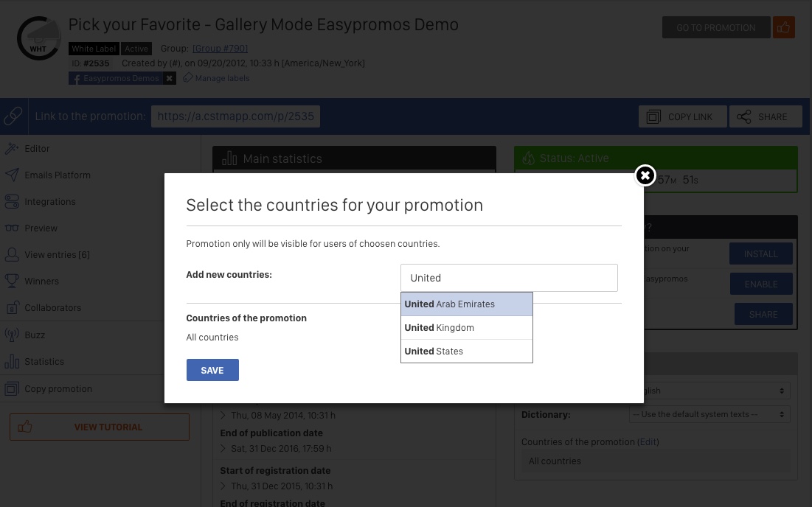Pick United Arab Emirates suggestion
This screenshot has height=507, width=812.
point(467,304)
